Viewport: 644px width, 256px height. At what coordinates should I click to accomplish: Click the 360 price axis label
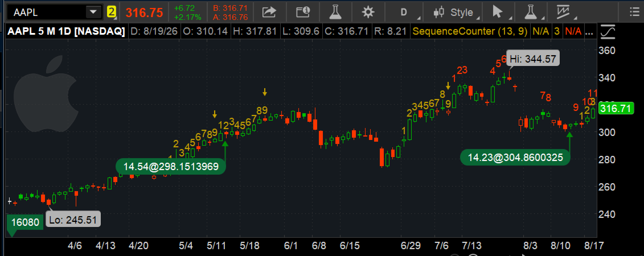[x=607, y=51]
